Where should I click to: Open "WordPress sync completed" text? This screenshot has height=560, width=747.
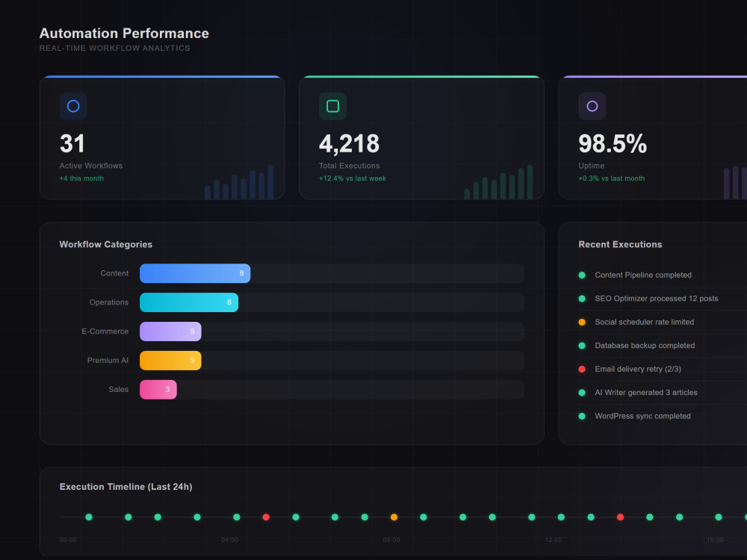click(x=642, y=416)
